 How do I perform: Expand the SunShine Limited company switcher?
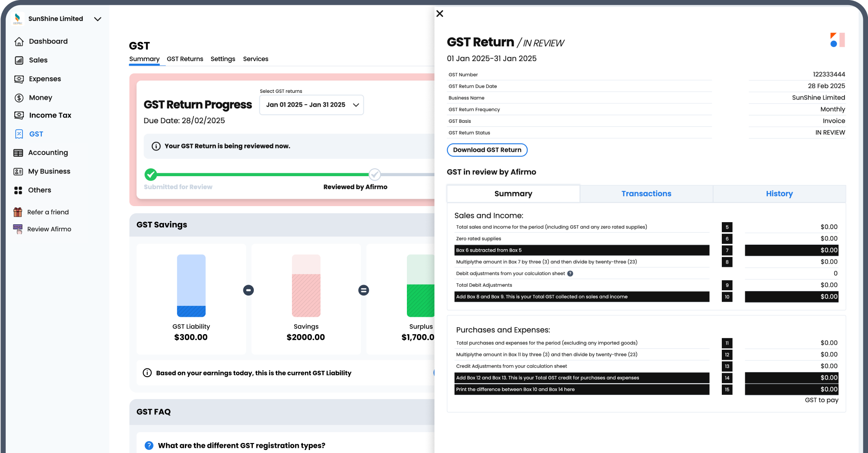98,19
